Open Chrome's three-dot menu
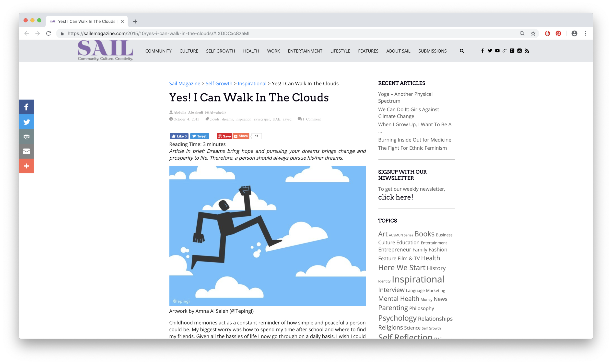The image size is (612, 364). [585, 33]
